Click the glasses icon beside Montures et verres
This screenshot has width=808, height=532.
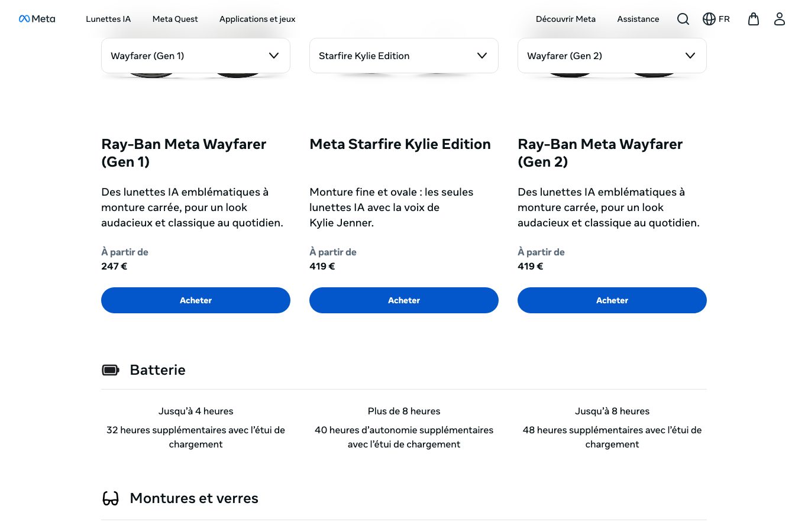pyautogui.click(x=111, y=498)
